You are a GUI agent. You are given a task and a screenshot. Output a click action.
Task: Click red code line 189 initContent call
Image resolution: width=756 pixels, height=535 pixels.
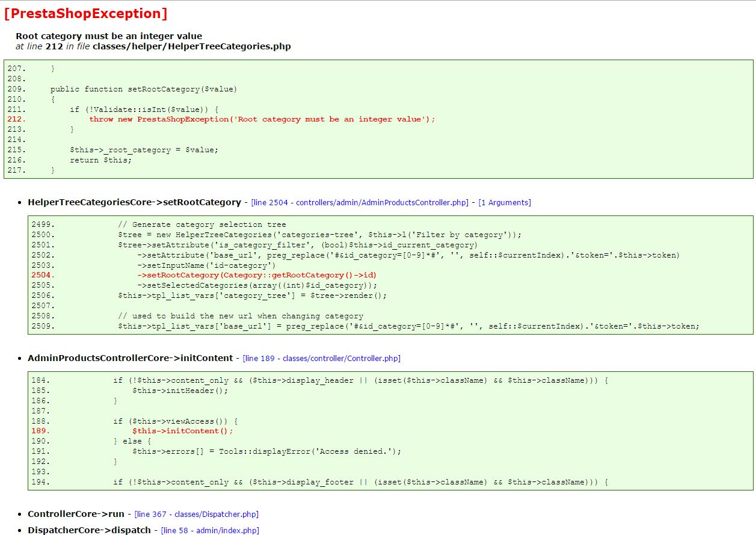tap(182, 431)
